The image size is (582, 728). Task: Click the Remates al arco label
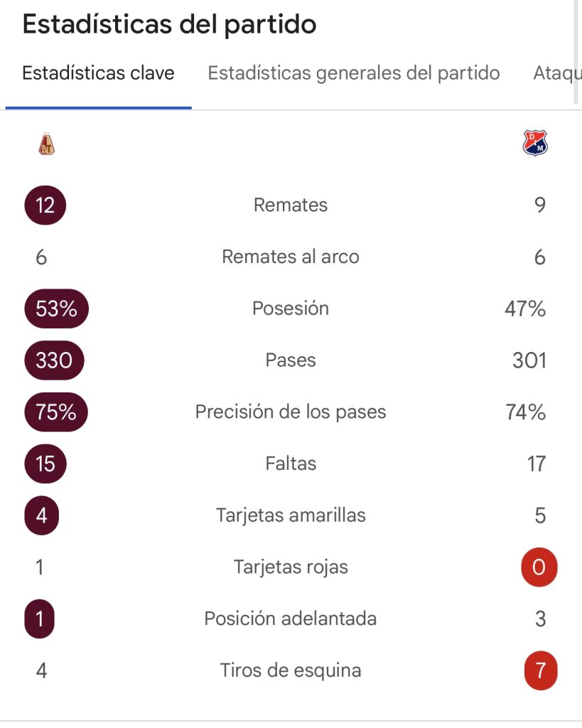[291, 257]
